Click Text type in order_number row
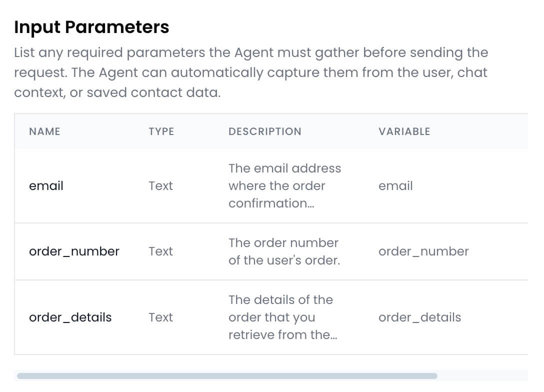The height and width of the screenshot is (392, 544). 160,251
